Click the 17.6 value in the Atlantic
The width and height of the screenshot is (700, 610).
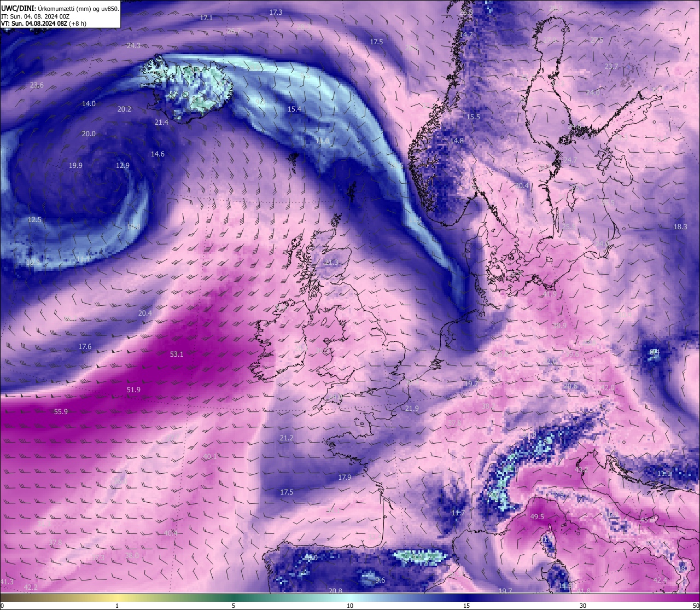click(85, 346)
